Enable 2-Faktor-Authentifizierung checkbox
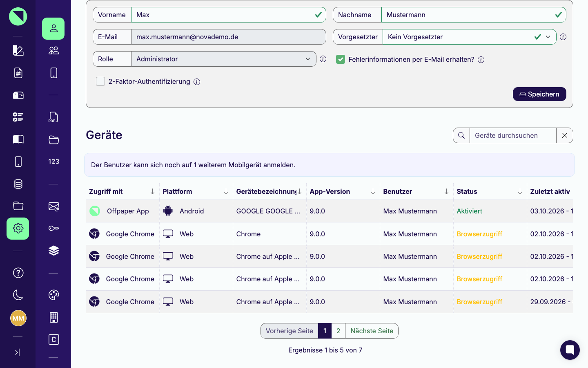 pyautogui.click(x=100, y=81)
